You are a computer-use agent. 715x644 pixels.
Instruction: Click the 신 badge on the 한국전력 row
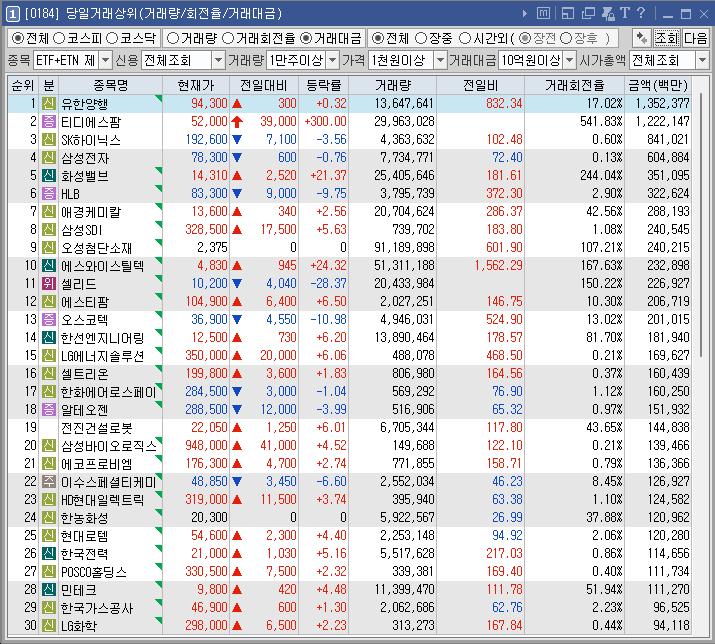point(49,554)
